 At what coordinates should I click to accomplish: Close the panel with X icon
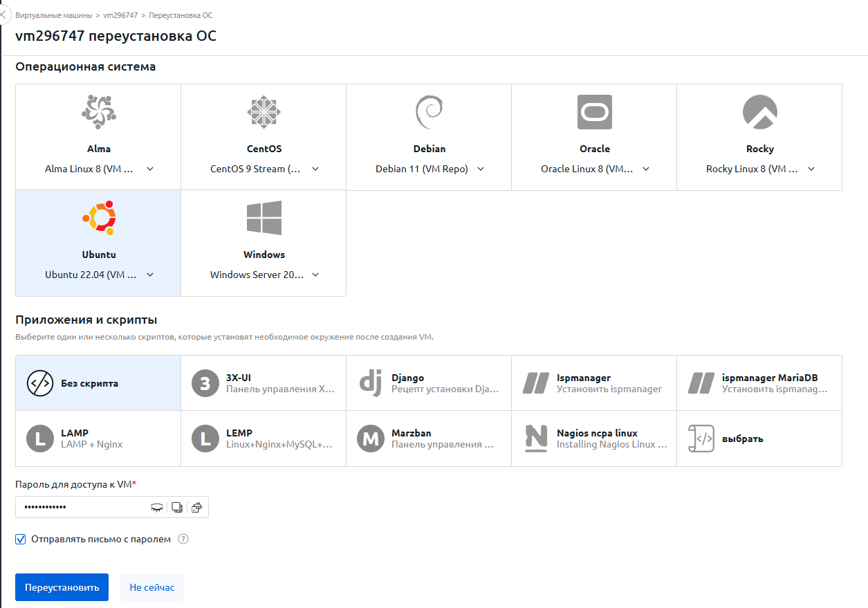coord(3,14)
